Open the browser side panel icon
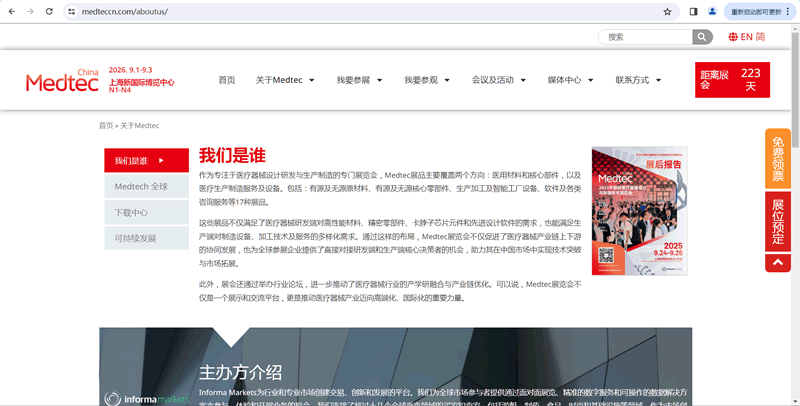Screen dimensions: 800x406 [693, 12]
